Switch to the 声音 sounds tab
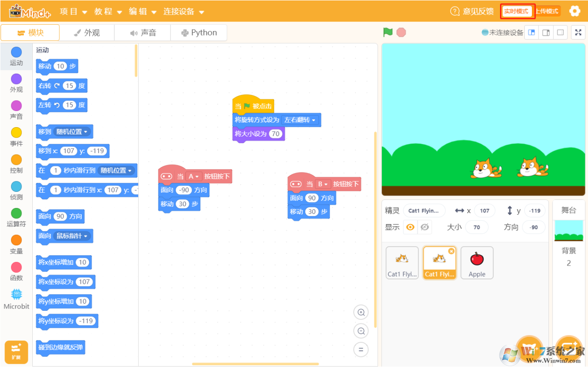 click(143, 32)
